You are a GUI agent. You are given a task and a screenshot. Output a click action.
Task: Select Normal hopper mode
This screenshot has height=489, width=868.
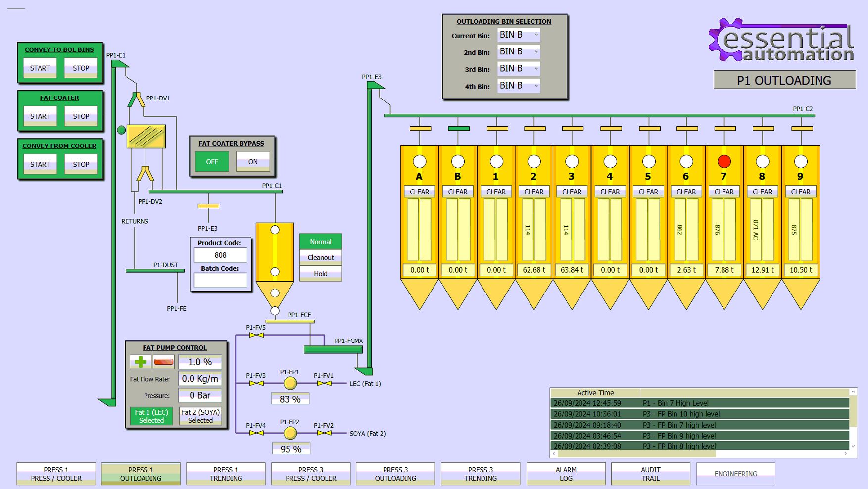(321, 242)
